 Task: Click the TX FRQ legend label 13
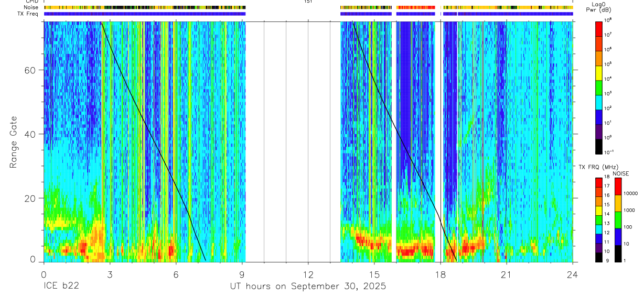tap(607, 224)
